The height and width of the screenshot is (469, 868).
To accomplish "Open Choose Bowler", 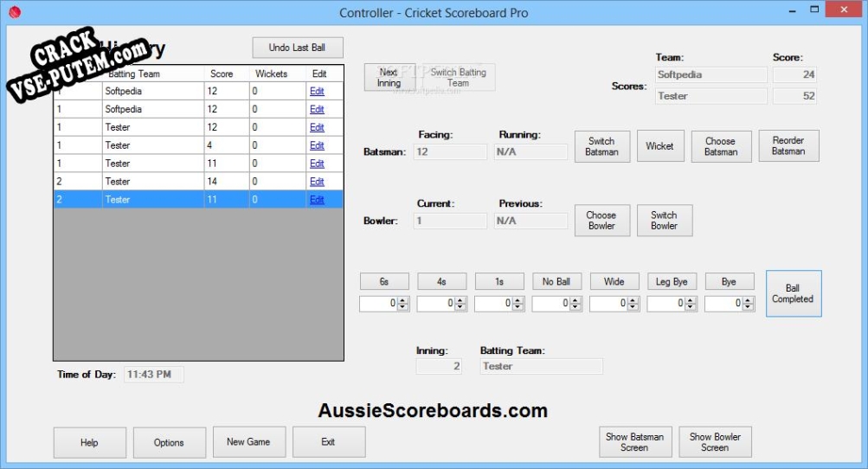I will pos(601,221).
